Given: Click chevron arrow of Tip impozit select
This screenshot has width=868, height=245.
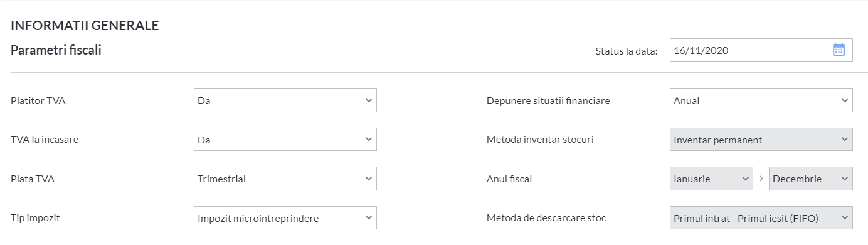Looking at the screenshot, I should click(368, 218).
